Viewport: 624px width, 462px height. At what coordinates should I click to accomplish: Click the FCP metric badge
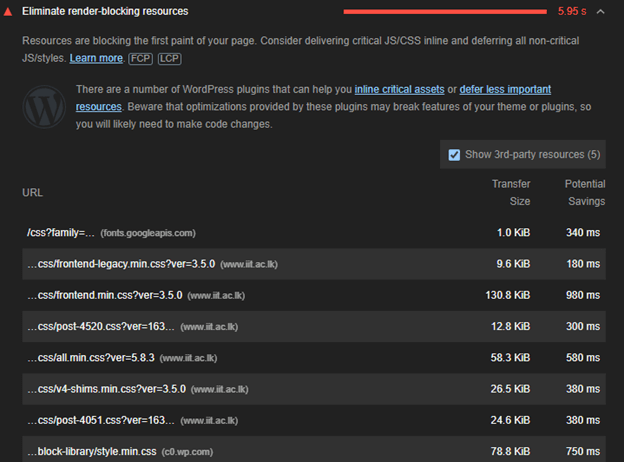coord(140,59)
